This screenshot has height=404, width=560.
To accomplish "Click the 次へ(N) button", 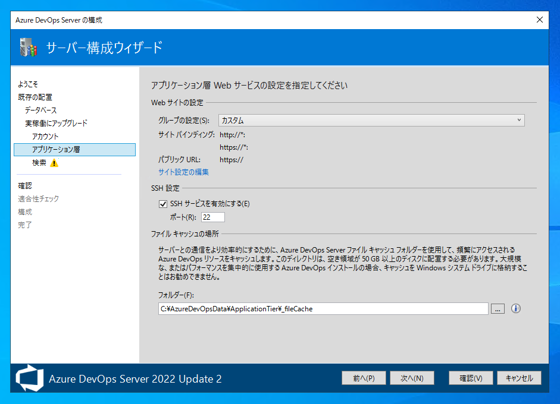I will tap(412, 378).
